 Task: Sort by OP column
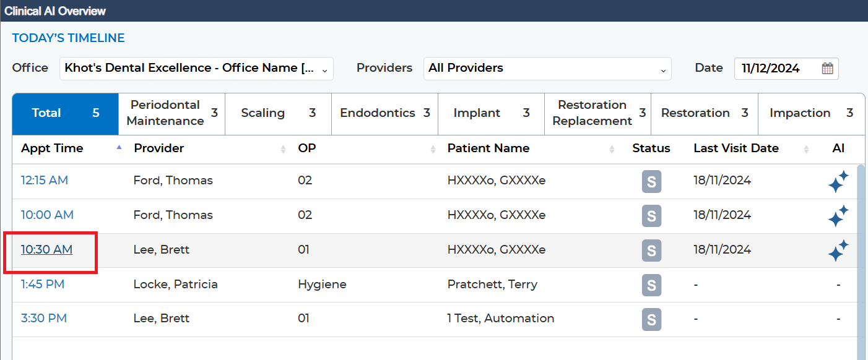[x=433, y=149]
